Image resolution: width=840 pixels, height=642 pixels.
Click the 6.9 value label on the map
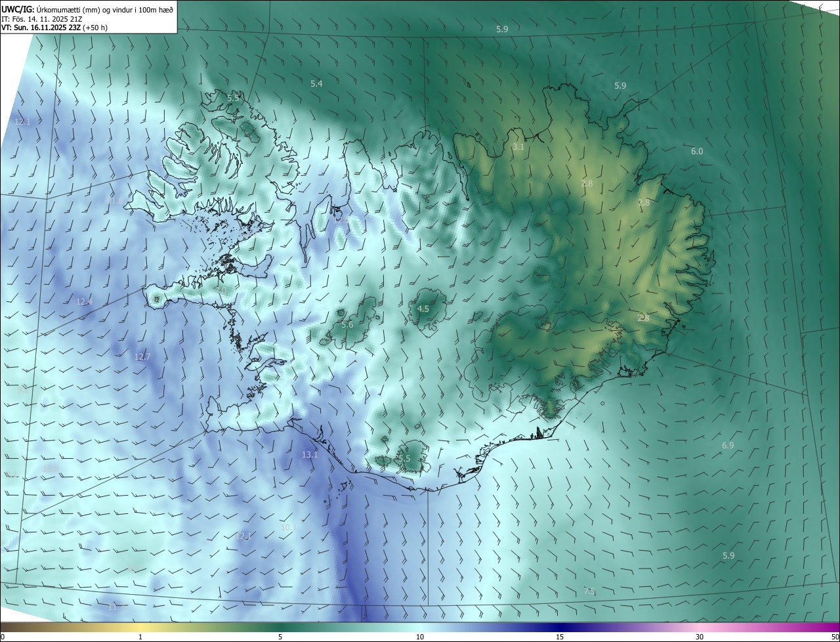[728, 445]
